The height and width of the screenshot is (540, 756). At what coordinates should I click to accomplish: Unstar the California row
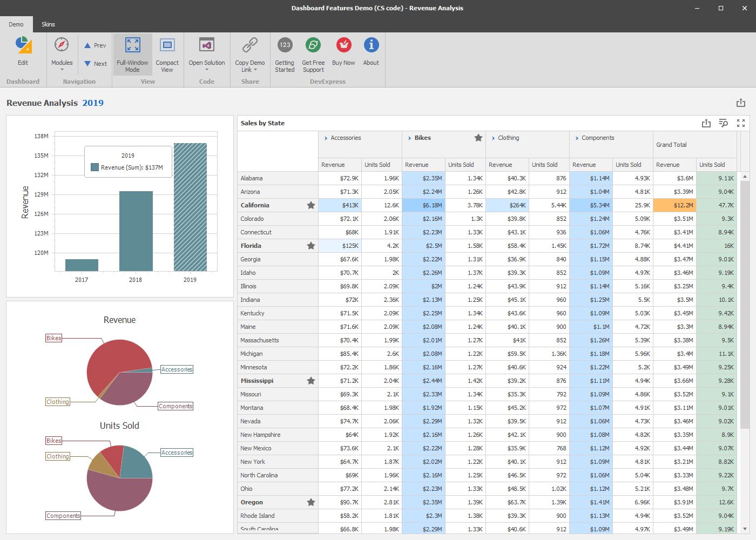point(311,205)
